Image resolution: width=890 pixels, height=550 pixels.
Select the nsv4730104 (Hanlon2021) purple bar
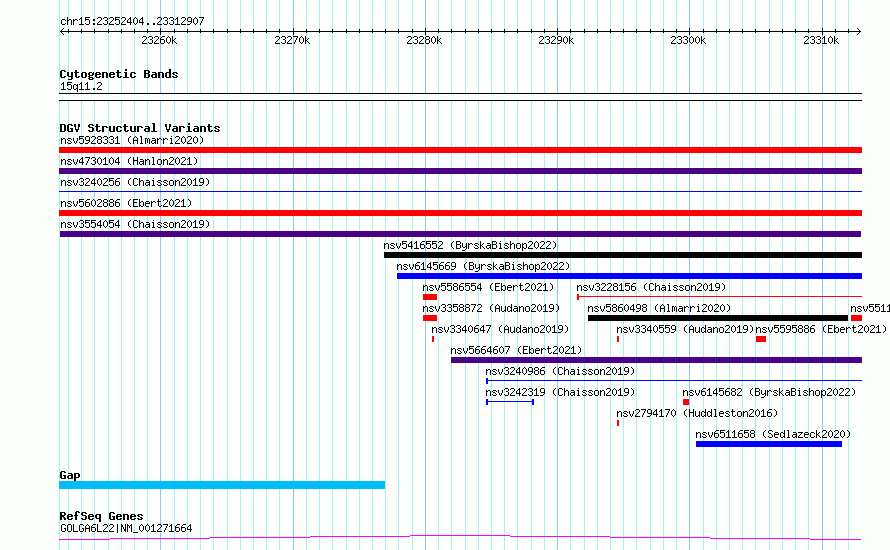click(460, 171)
